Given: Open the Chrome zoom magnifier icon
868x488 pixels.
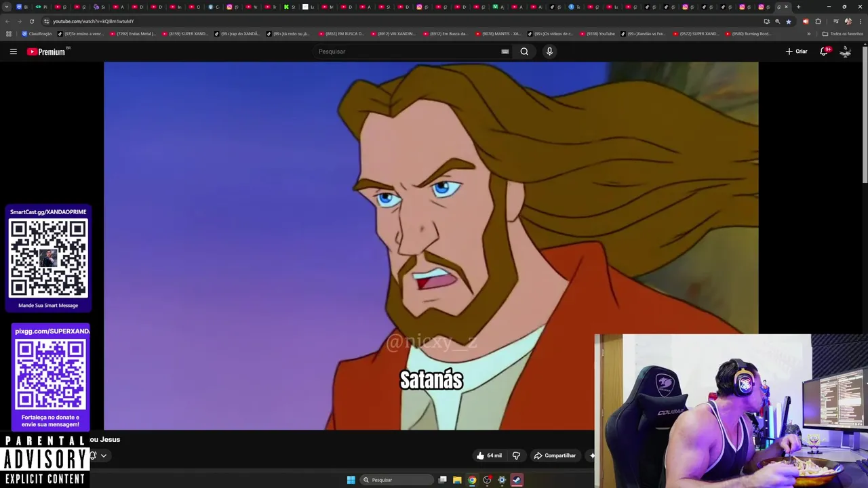Looking at the screenshot, I should pyautogui.click(x=777, y=21).
